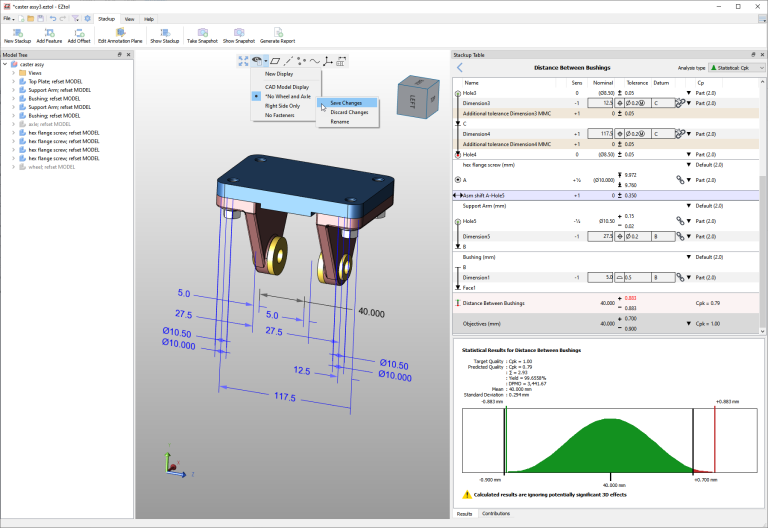Image resolution: width=768 pixels, height=528 pixels.
Task: Click the dimension table icon in viewport toolbar
Action: [x=341, y=61]
